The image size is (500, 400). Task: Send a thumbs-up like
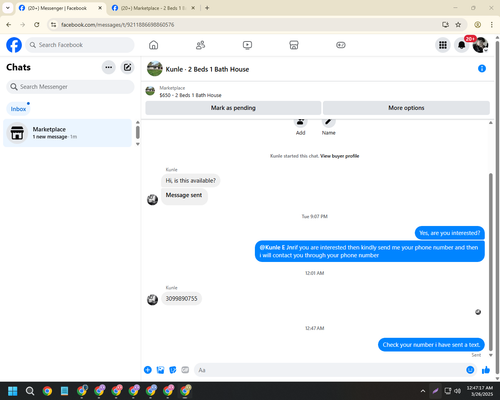[x=486, y=370]
